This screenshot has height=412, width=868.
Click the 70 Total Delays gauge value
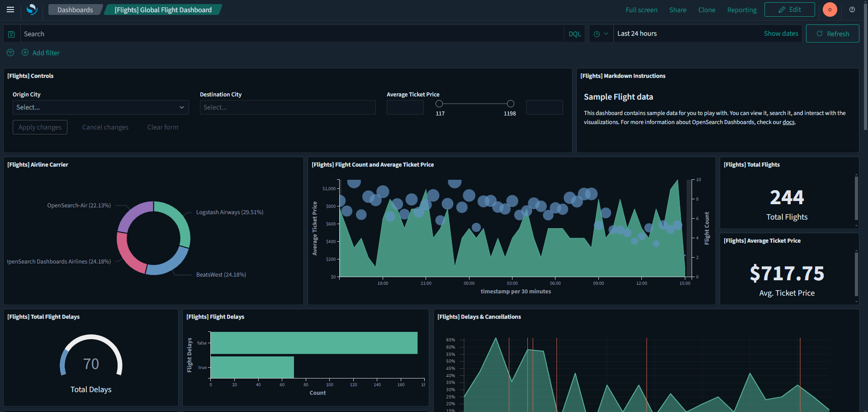[x=91, y=364]
